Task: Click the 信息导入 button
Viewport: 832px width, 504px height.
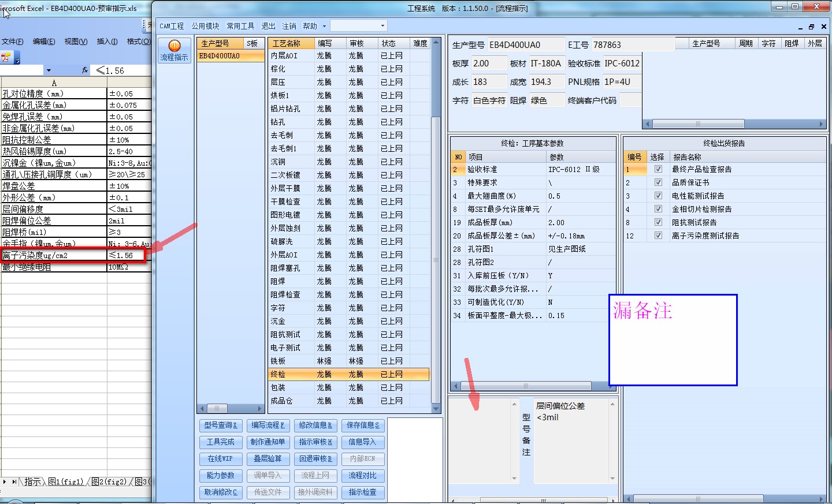Action: point(363,442)
